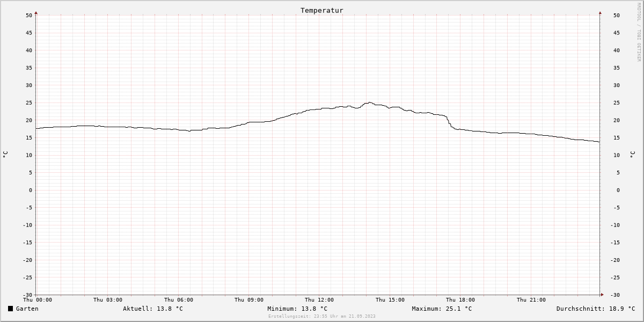This screenshot has width=644, height=322.
Task: Select the Durchschnitt: 18.9 °C value
Action: point(596,309)
